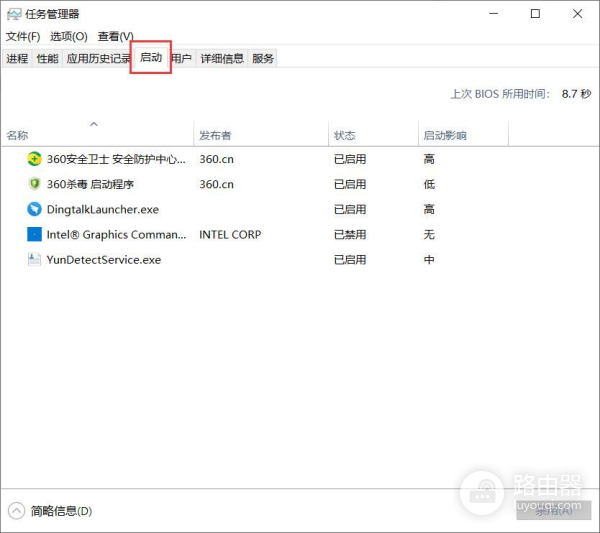The width and height of the screenshot is (600, 533).
Task: Switch to the 详细信息 tab
Action: click(x=222, y=59)
